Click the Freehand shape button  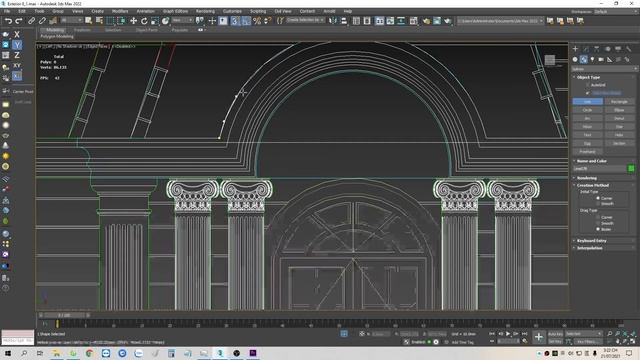click(x=587, y=151)
